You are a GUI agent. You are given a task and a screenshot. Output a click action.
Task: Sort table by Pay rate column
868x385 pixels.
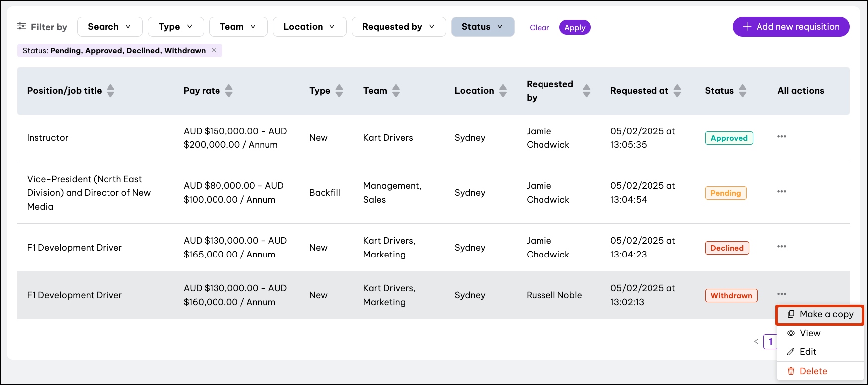(x=229, y=91)
